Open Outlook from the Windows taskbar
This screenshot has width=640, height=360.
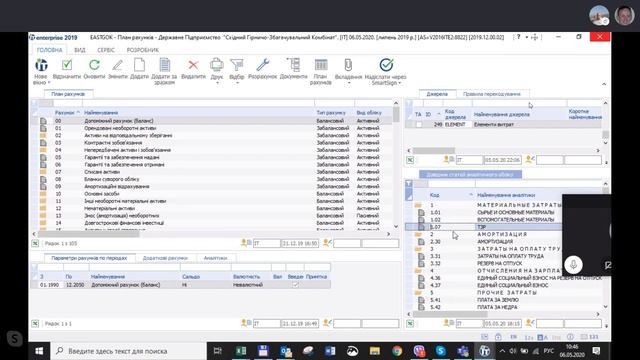[x=286, y=351]
